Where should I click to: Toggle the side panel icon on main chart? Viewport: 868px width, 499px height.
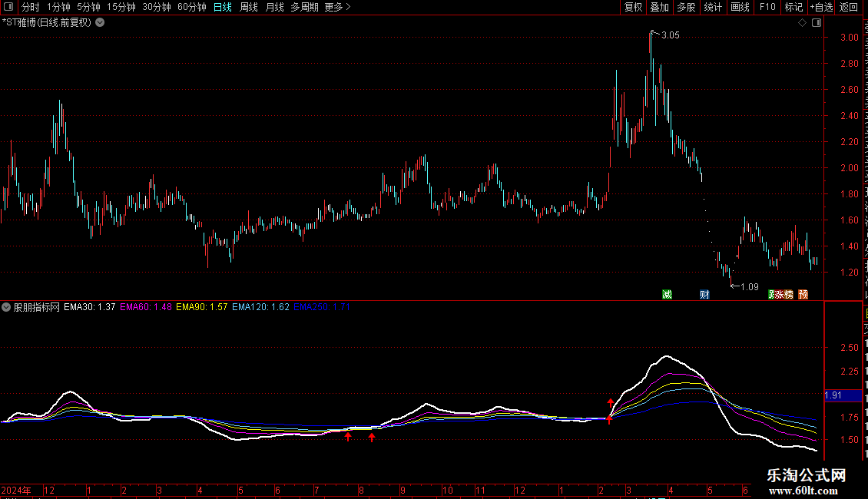817,23
